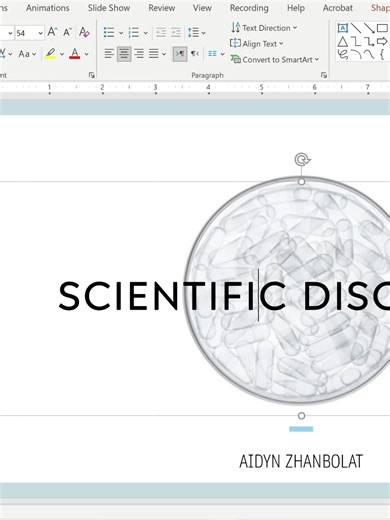390x520 pixels.
Task: Open the Help tab
Action: pos(296,8)
